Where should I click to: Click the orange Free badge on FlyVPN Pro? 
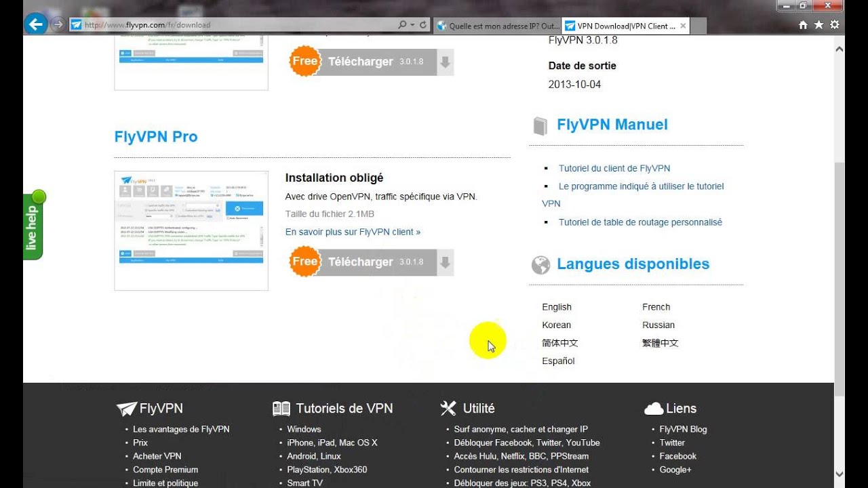coord(305,262)
